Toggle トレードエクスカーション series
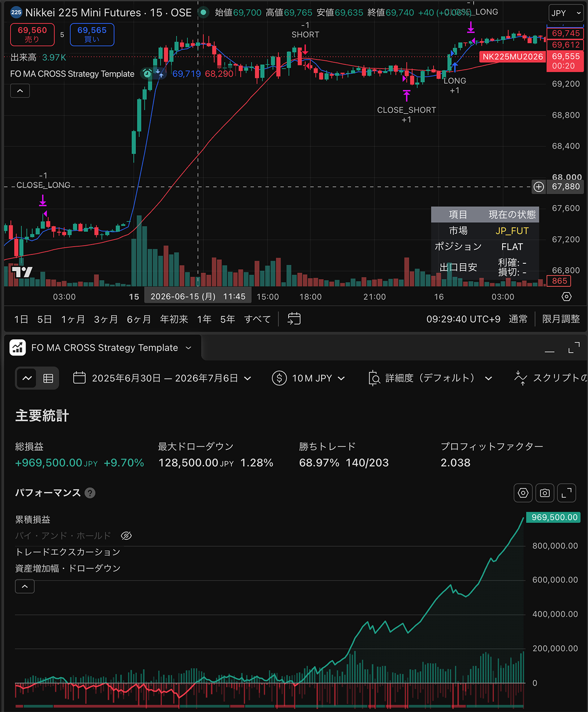Viewport: 588px width, 712px height. pos(68,552)
